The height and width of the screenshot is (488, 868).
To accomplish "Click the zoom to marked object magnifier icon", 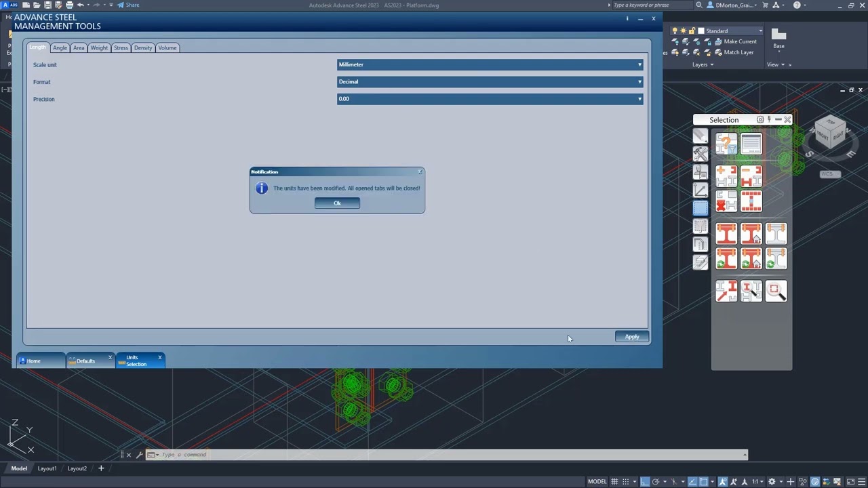I will click(776, 291).
